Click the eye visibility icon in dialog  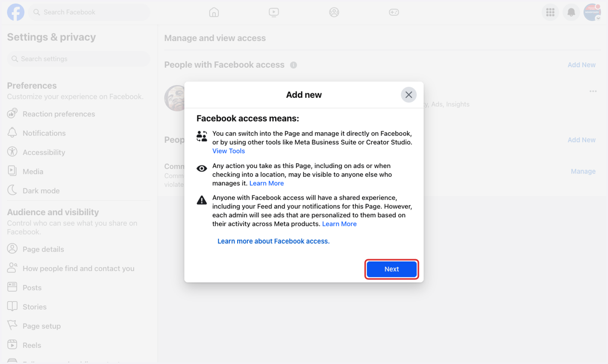tap(202, 169)
